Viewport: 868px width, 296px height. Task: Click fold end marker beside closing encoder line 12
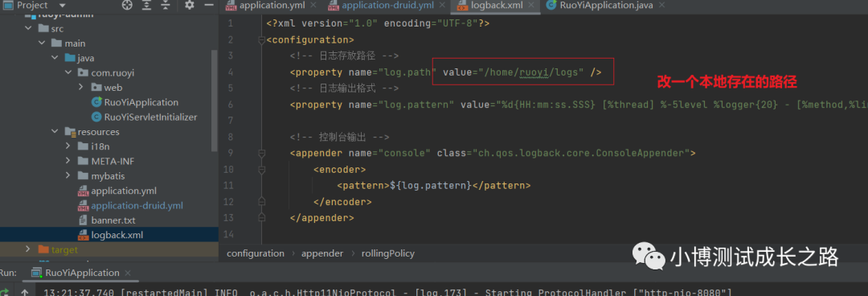click(x=262, y=202)
